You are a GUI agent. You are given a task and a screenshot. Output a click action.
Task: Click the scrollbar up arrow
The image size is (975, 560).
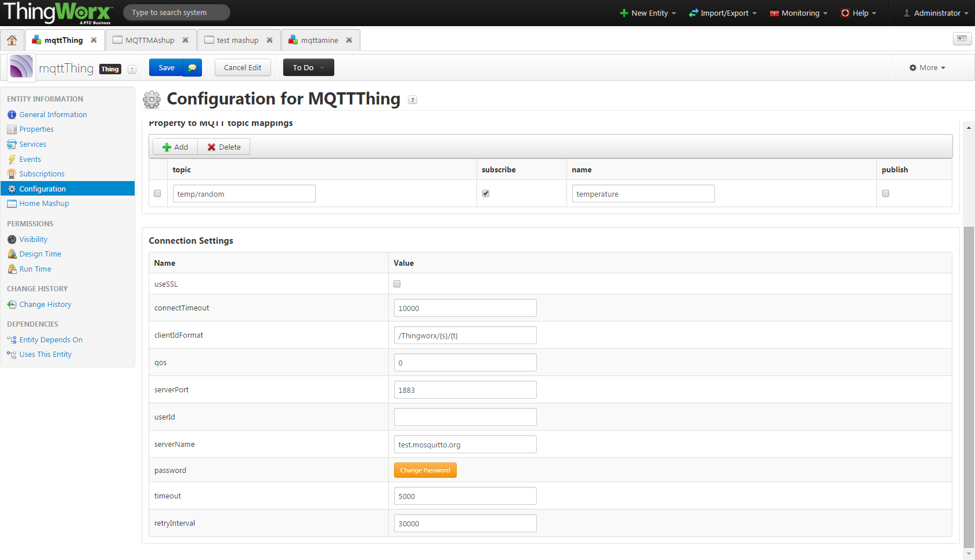pos(969,128)
